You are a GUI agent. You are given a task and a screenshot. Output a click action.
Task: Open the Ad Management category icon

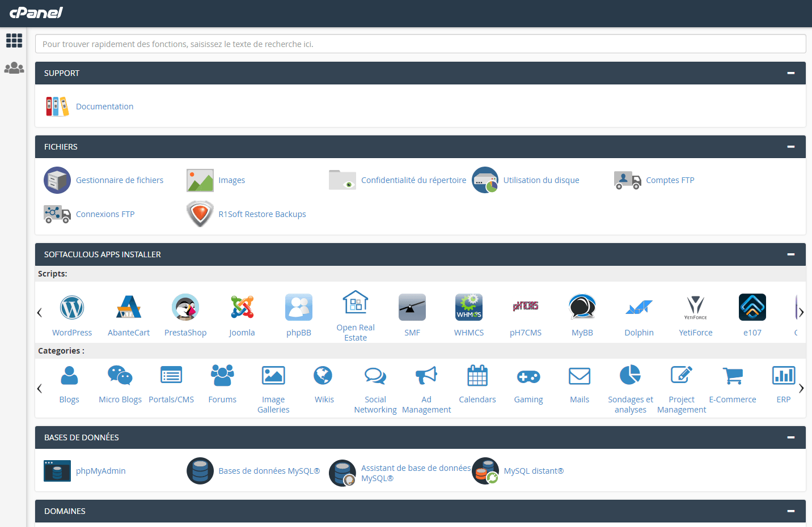(x=426, y=375)
